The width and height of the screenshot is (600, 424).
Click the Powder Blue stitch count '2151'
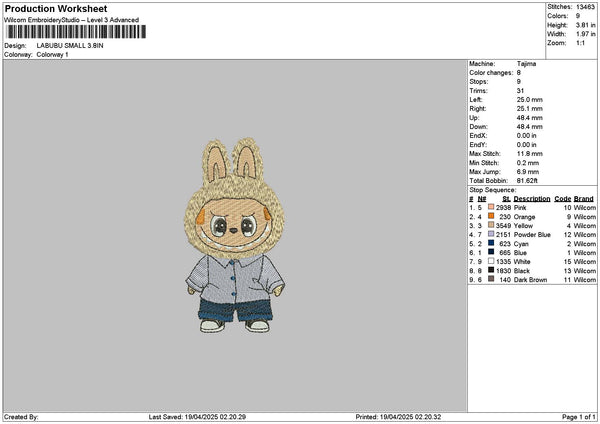[503, 235]
